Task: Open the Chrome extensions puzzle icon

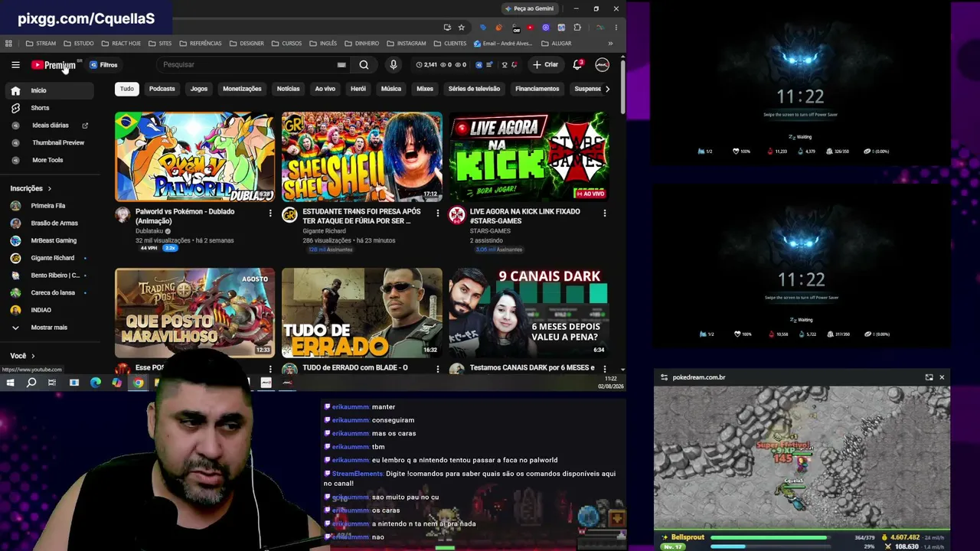Action: (x=577, y=28)
